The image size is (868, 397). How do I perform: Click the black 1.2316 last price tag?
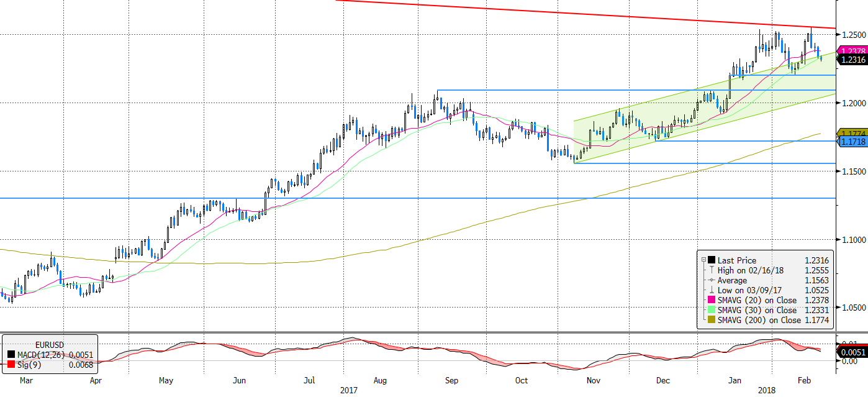(x=852, y=60)
